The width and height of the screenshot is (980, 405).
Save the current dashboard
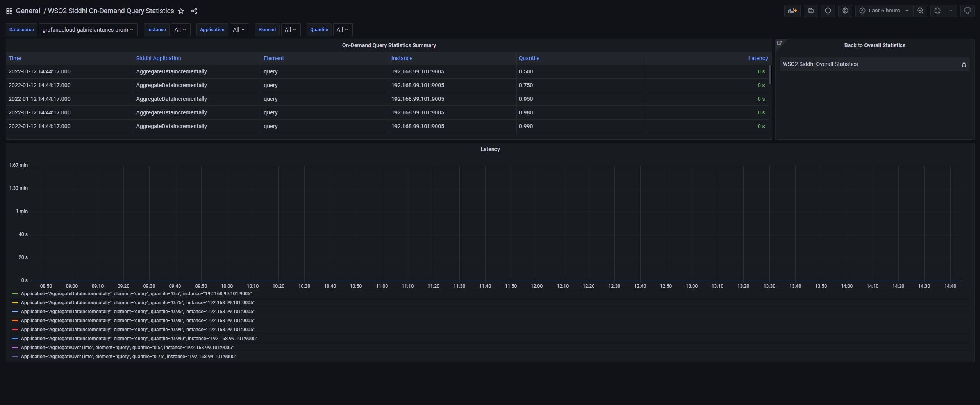811,11
